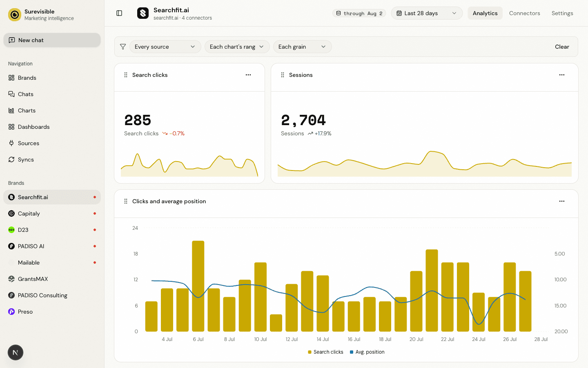The width and height of the screenshot is (588, 368).
Task: Open the Sources plug icon
Action: coord(11,143)
